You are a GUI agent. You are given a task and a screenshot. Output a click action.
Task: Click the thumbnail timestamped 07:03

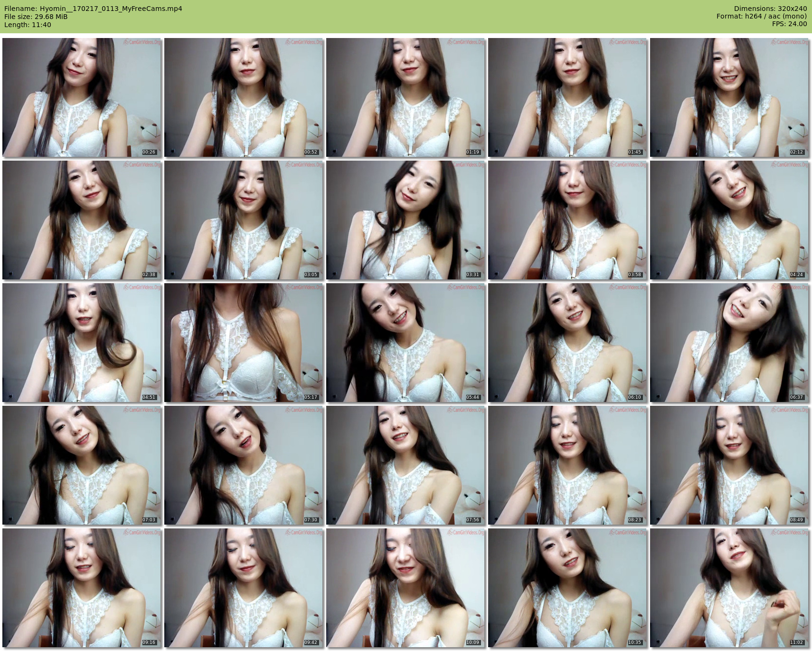(x=82, y=465)
